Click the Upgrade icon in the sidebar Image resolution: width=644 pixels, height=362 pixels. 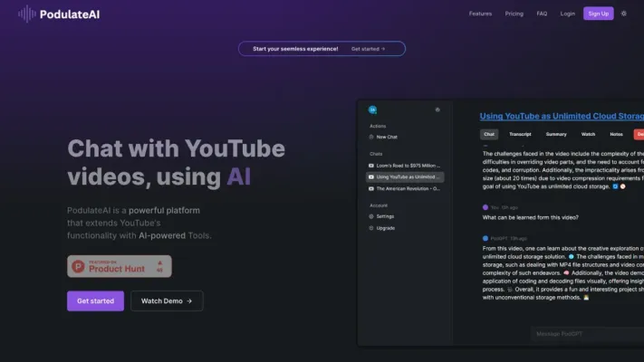pyautogui.click(x=371, y=228)
